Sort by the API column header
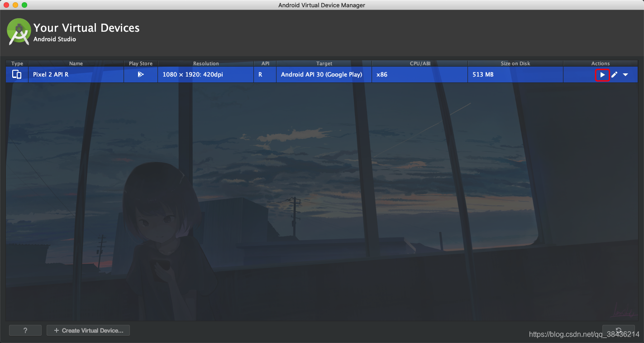Viewport: 644px width, 343px height. click(265, 63)
